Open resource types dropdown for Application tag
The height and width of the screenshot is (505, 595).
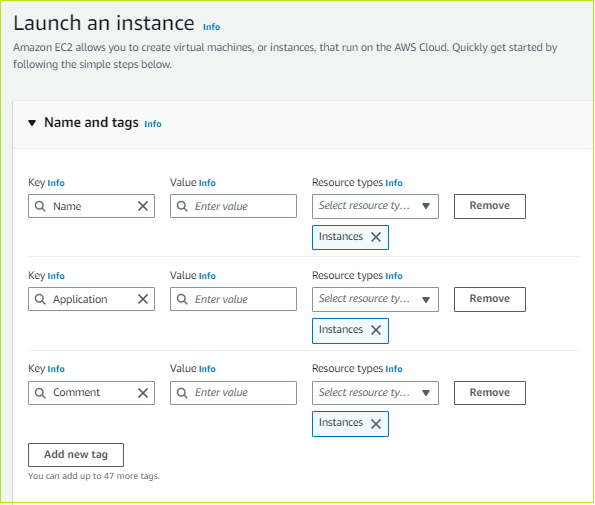(375, 299)
